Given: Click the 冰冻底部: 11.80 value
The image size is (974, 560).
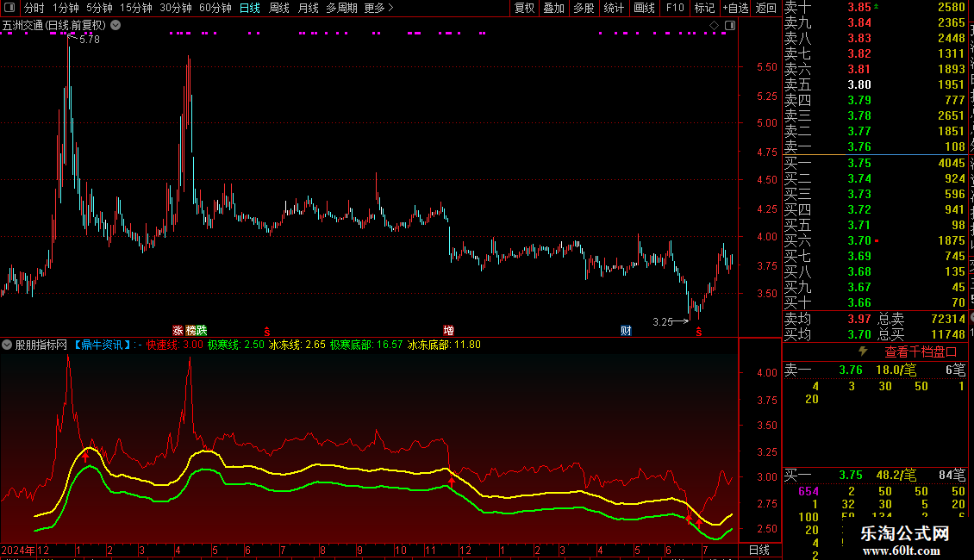Looking at the screenshot, I should click(x=444, y=345).
